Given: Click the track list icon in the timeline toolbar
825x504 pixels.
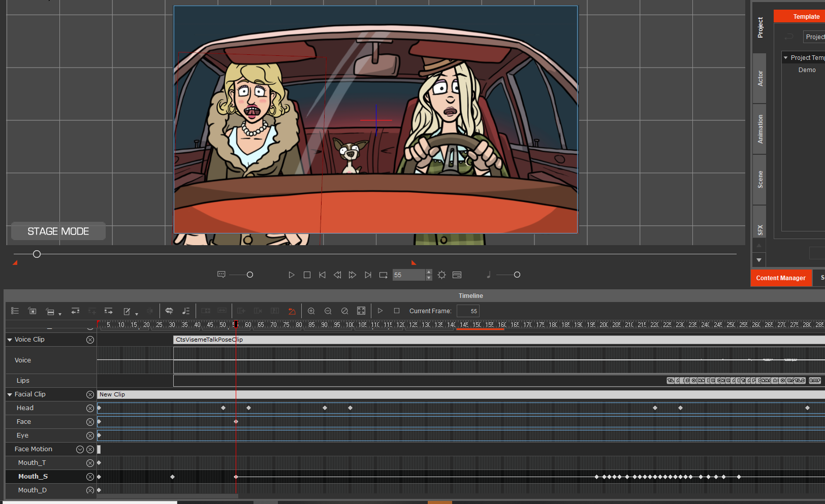Looking at the screenshot, I should tap(15, 311).
